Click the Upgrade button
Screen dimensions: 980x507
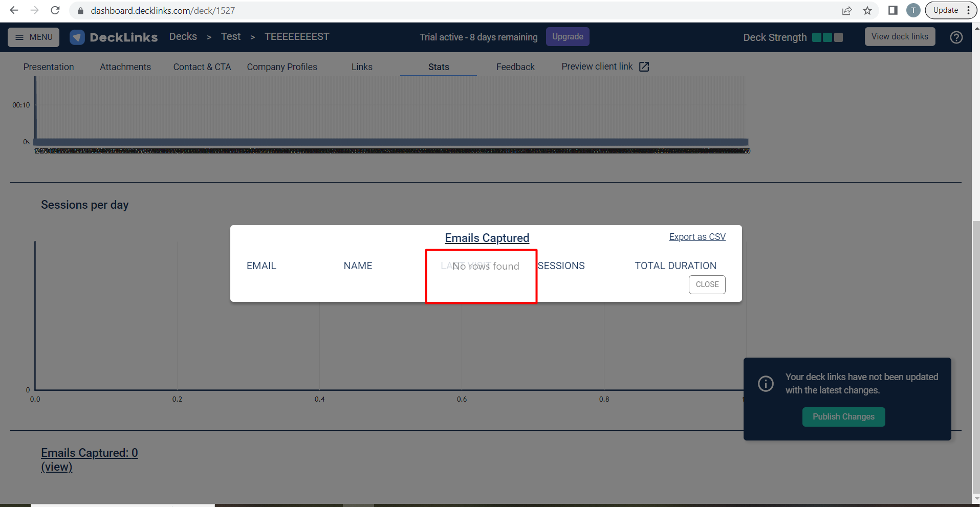(x=568, y=37)
